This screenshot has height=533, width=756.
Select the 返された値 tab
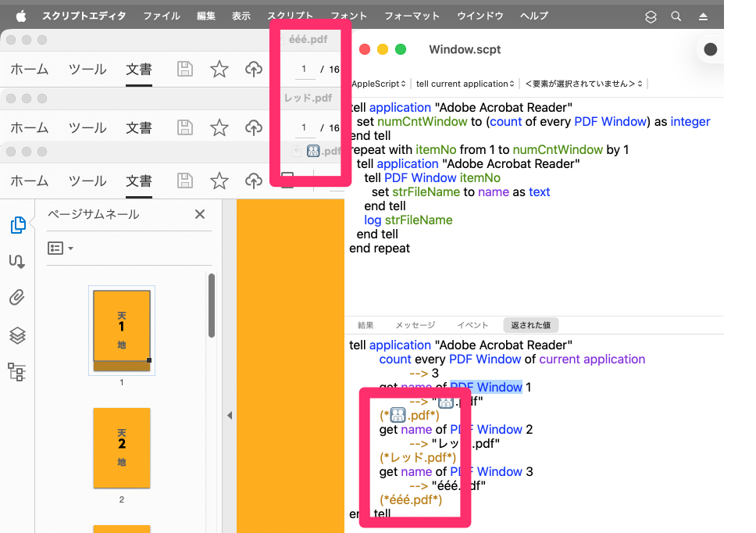pos(530,325)
